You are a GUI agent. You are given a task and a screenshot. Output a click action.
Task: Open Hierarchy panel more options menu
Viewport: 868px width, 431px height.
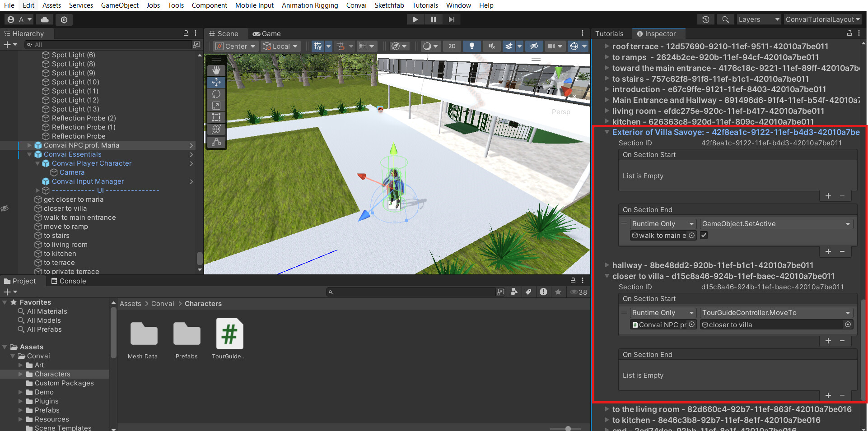pyautogui.click(x=196, y=33)
